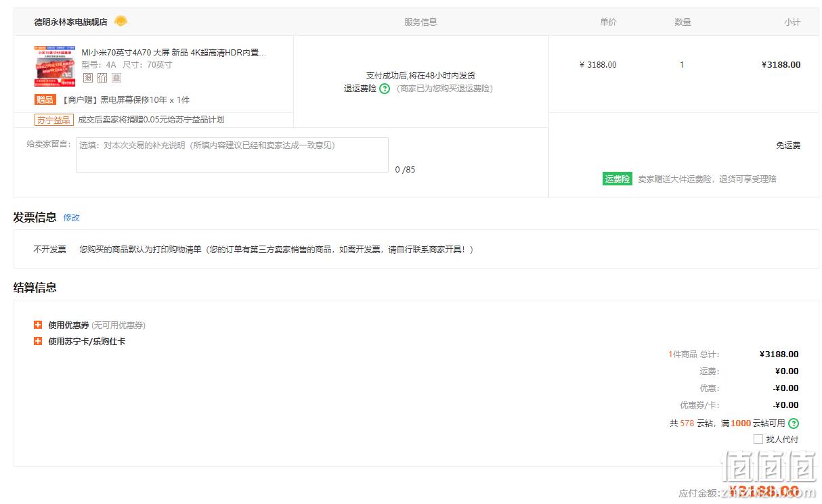Click the green help icon next to 退运费险
This screenshot has width=822, height=504.
[x=385, y=89]
